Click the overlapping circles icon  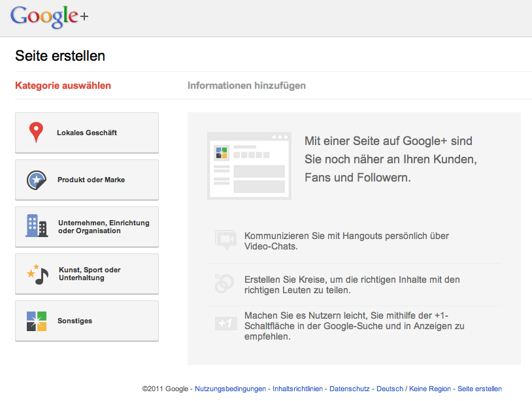pyautogui.click(x=224, y=283)
